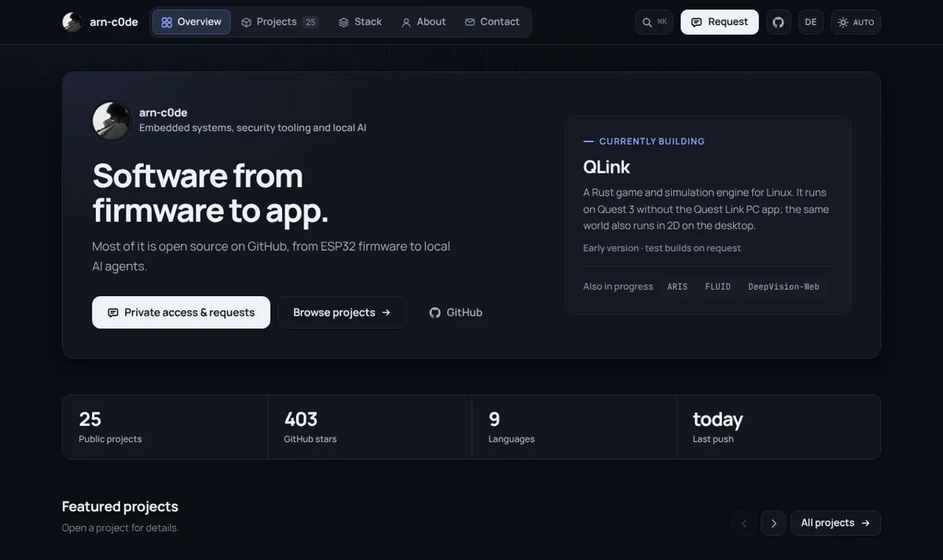Click 'Early version · test builds on request' text

point(662,248)
